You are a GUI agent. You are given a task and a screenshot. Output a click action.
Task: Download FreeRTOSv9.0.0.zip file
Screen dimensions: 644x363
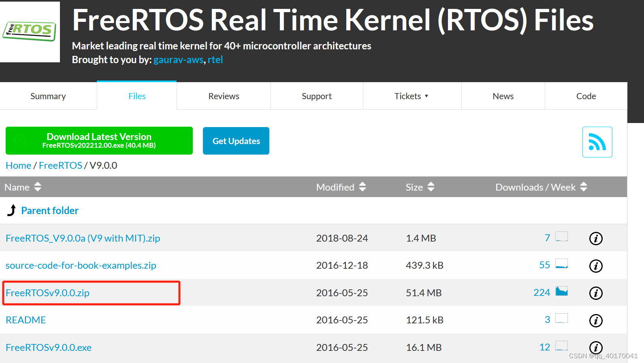tap(48, 293)
